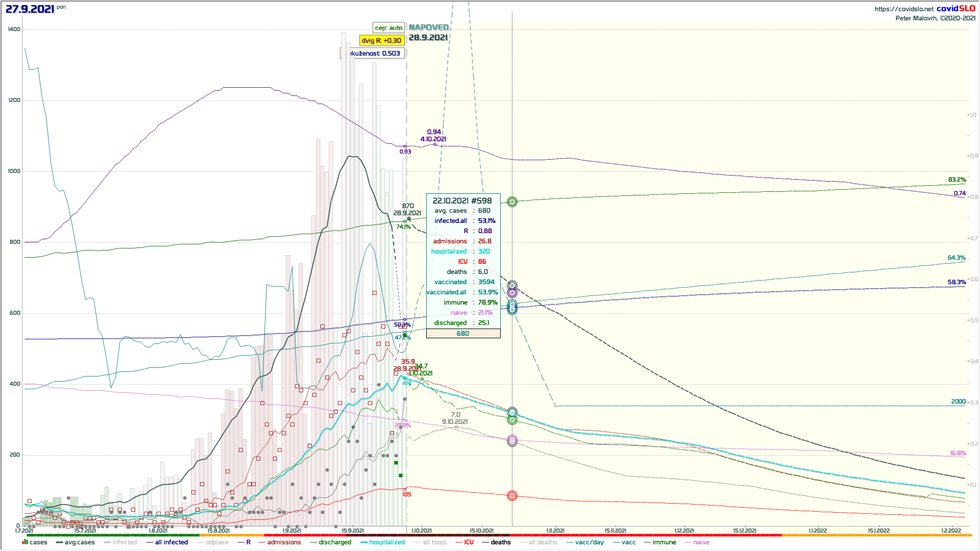Toggle the avg.cases legend entry
This screenshot has height=551, width=980.
pyautogui.click(x=79, y=542)
